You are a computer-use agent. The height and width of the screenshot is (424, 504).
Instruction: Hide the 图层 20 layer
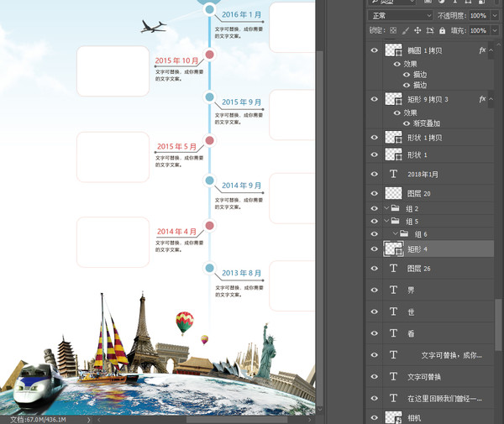pyautogui.click(x=374, y=193)
